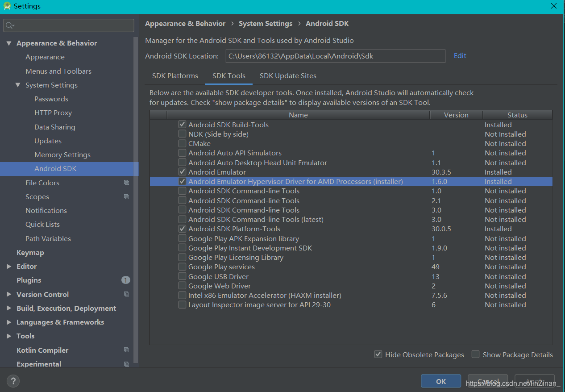Image resolution: width=565 pixels, height=392 pixels.
Task: Sort by the Name column header
Action: pyautogui.click(x=298, y=115)
